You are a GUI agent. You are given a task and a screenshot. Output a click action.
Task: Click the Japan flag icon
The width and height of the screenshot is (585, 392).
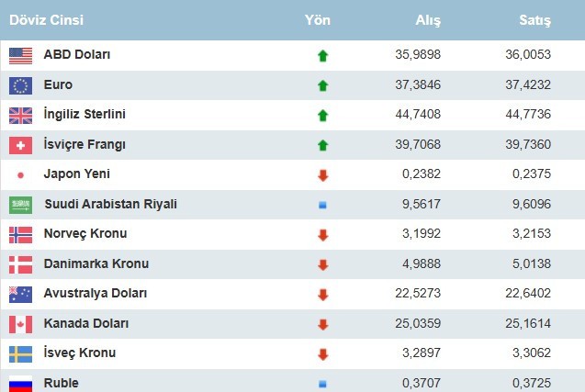pos(20,175)
